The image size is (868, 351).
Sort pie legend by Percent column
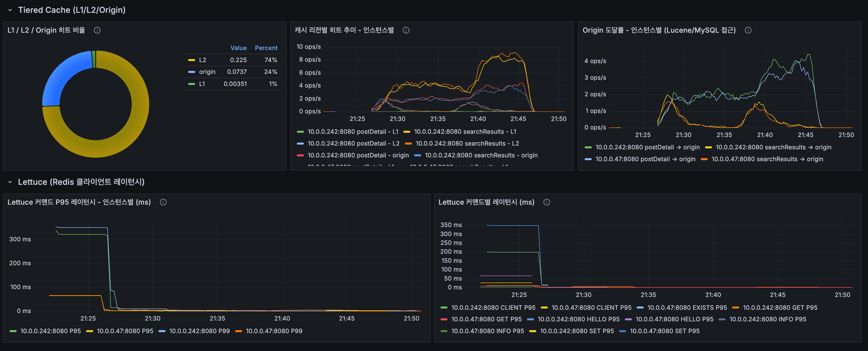[x=266, y=48]
